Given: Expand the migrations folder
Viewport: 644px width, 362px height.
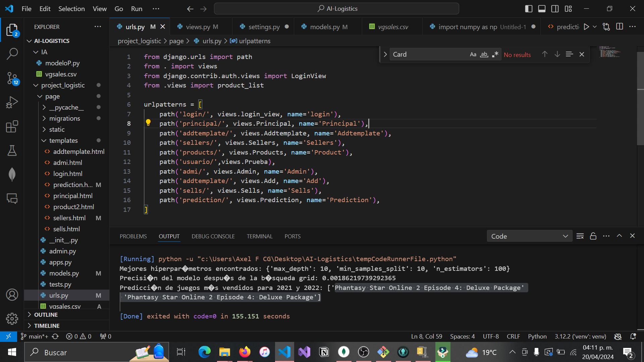Looking at the screenshot, I should (64, 118).
